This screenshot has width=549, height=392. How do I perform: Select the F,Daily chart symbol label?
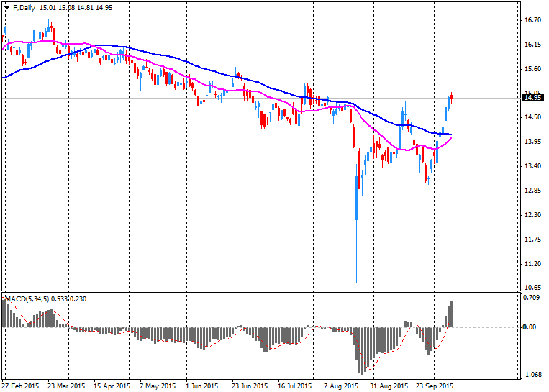coord(24,8)
